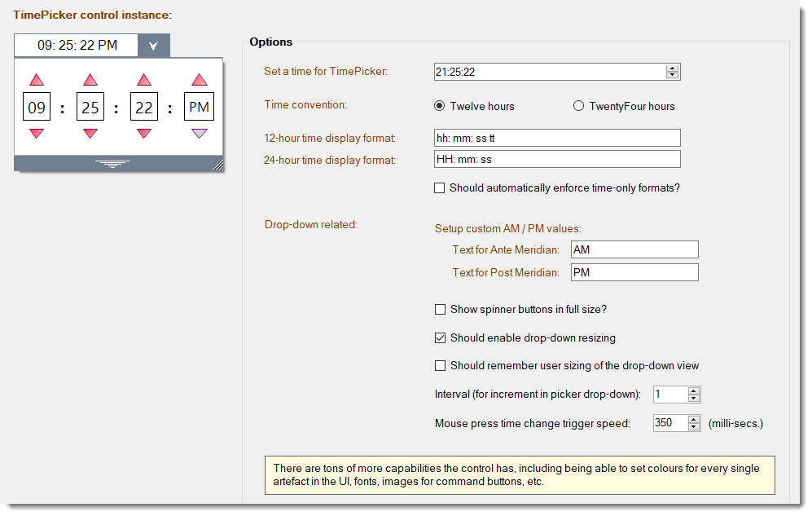The image size is (812, 516).
Task: Click the hours decrement down arrow
Action: tap(37, 133)
